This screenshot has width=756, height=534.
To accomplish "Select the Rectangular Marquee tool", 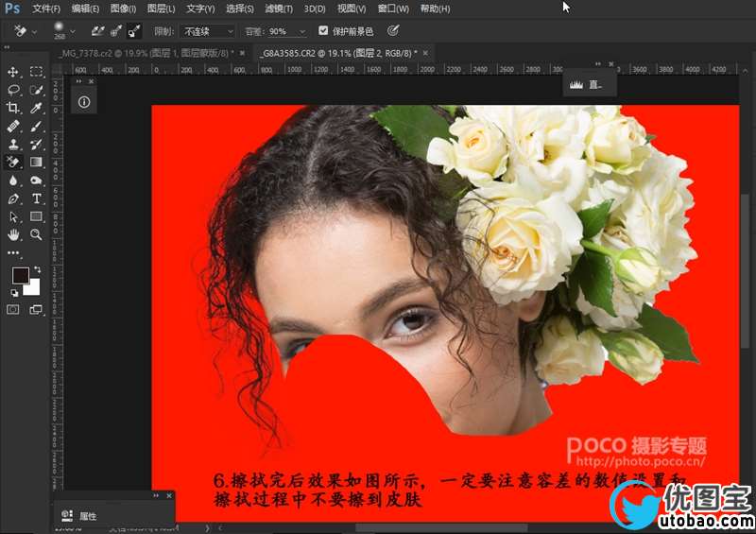I will pyautogui.click(x=36, y=72).
